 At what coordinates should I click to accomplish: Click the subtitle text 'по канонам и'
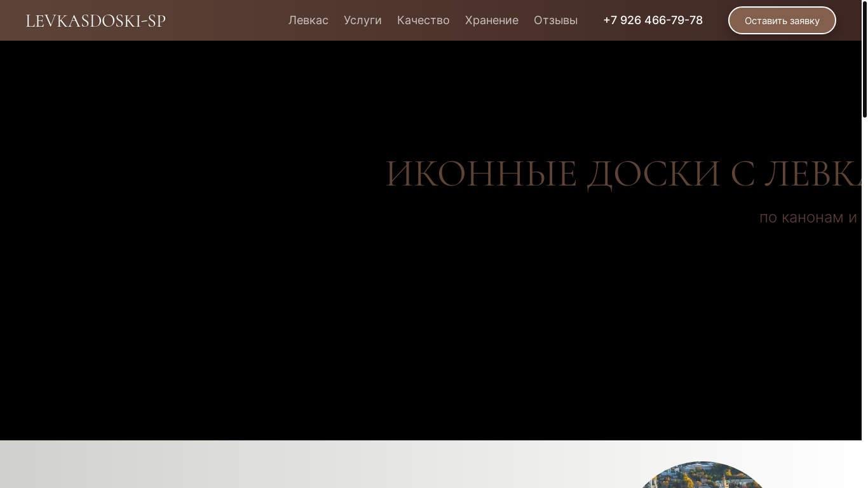(808, 217)
